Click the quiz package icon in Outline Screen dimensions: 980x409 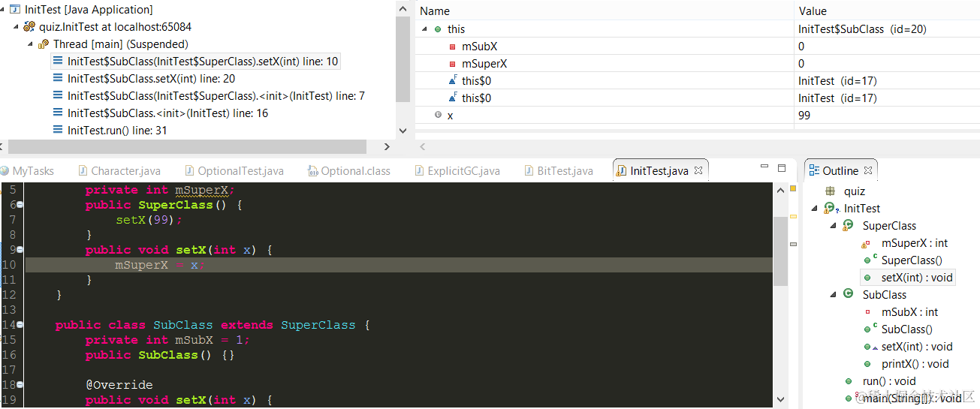(x=830, y=191)
